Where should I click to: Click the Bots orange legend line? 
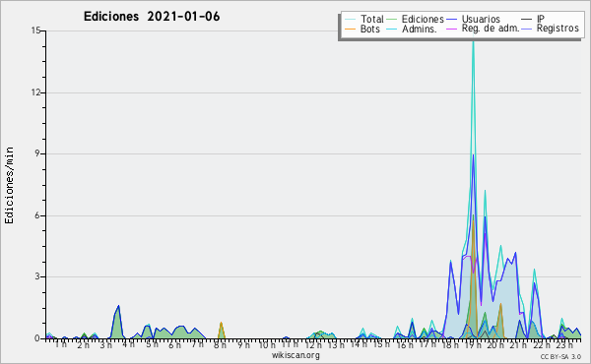[350, 29]
